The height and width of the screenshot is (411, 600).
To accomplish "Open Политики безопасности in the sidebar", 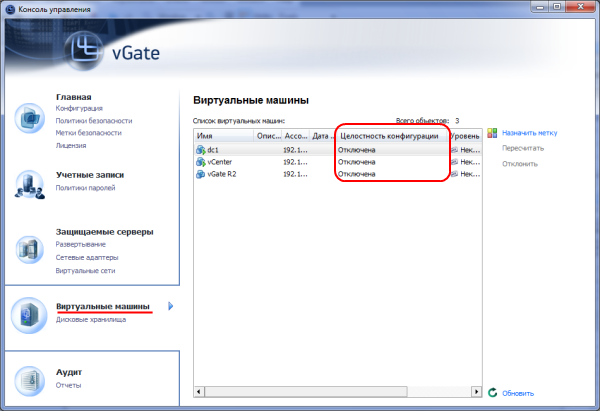I will click(89, 120).
